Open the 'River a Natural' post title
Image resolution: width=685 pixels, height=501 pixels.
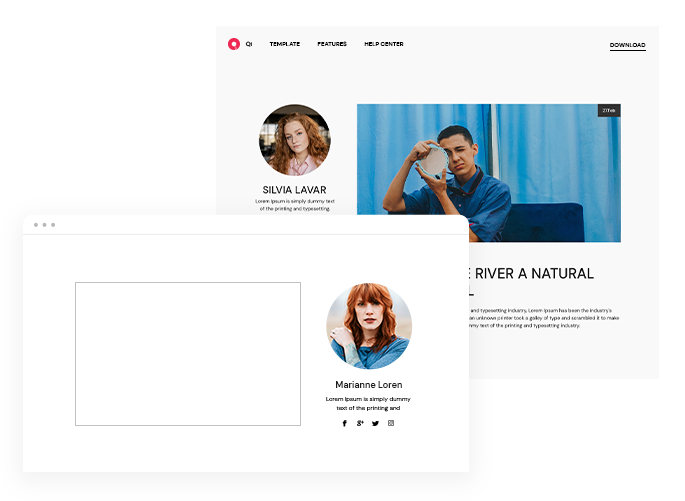coord(532,273)
